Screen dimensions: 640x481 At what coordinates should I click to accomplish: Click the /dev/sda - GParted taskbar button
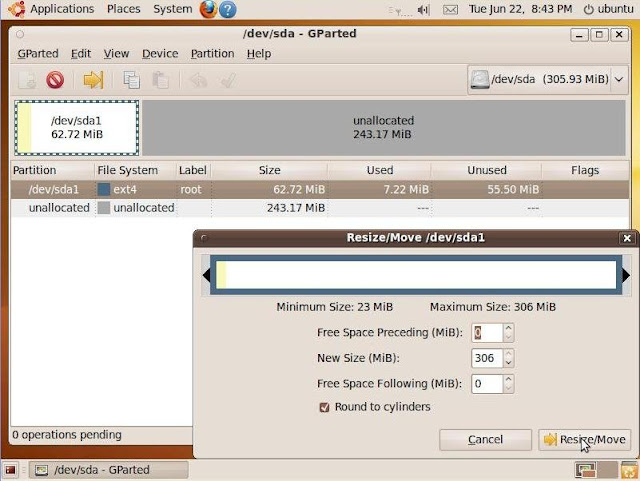tap(109, 470)
